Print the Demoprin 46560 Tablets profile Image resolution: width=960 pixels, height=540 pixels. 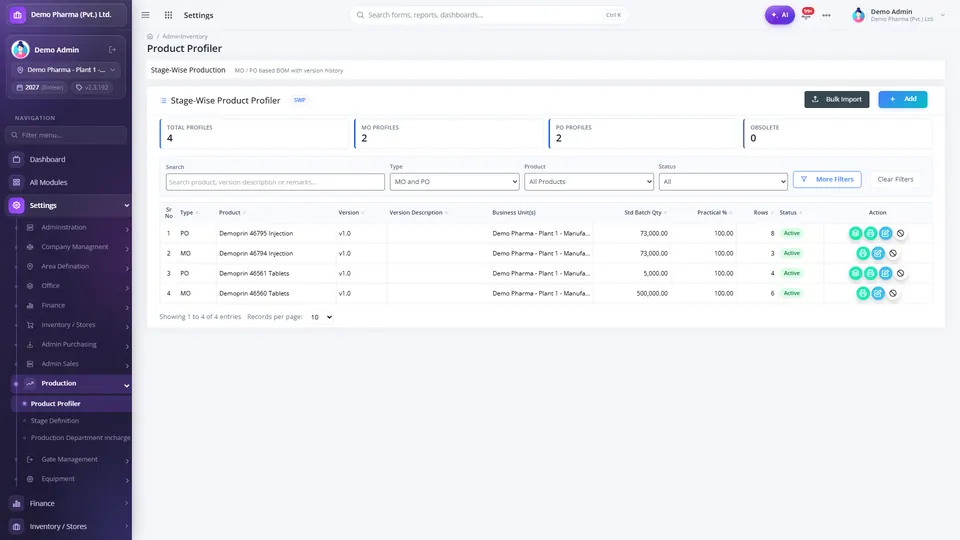click(863, 293)
